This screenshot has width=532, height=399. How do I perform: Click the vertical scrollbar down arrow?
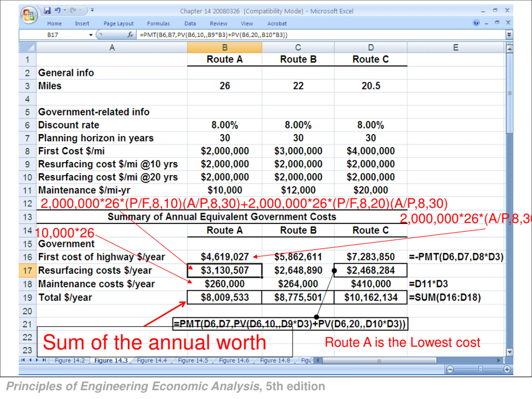click(509, 352)
